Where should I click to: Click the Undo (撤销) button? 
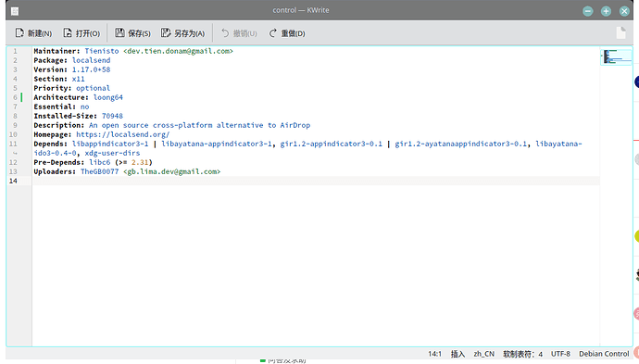tap(239, 33)
